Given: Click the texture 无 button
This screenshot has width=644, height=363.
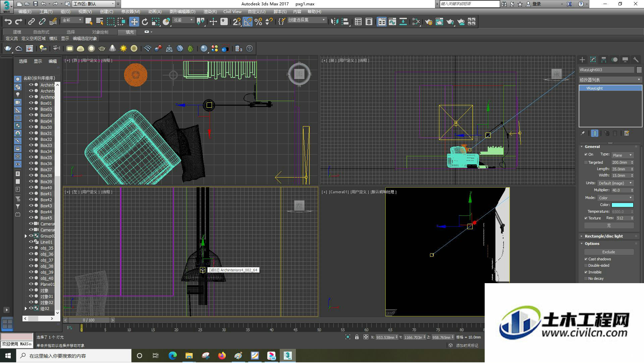Looking at the screenshot, I should tap(609, 226).
